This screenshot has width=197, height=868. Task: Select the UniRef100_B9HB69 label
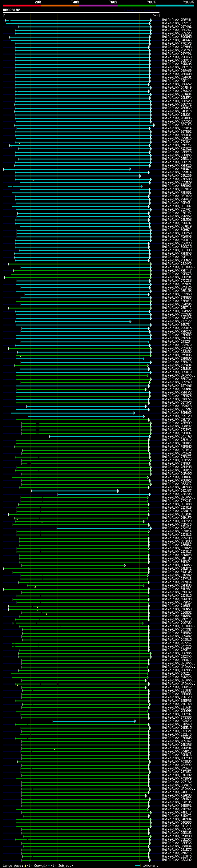point(176,413)
